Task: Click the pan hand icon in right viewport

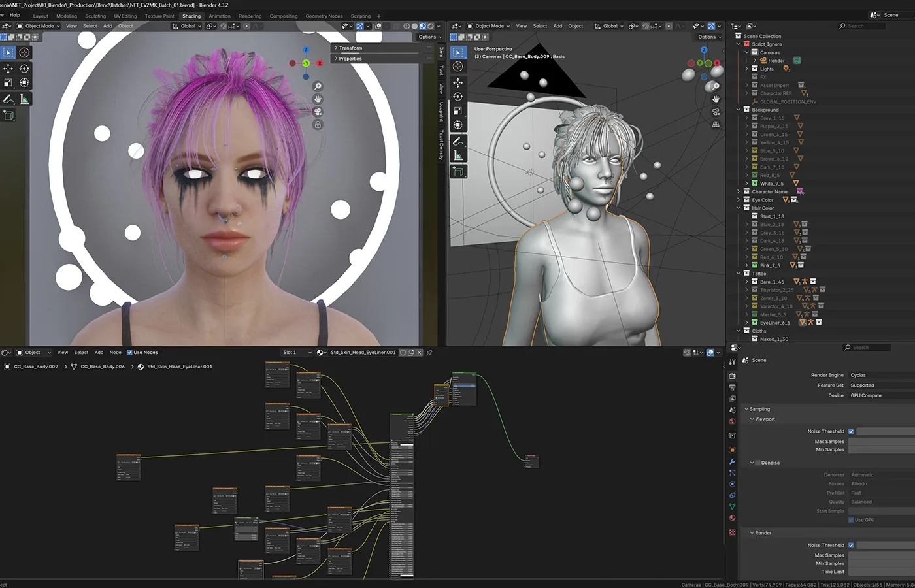Action: coord(716,99)
